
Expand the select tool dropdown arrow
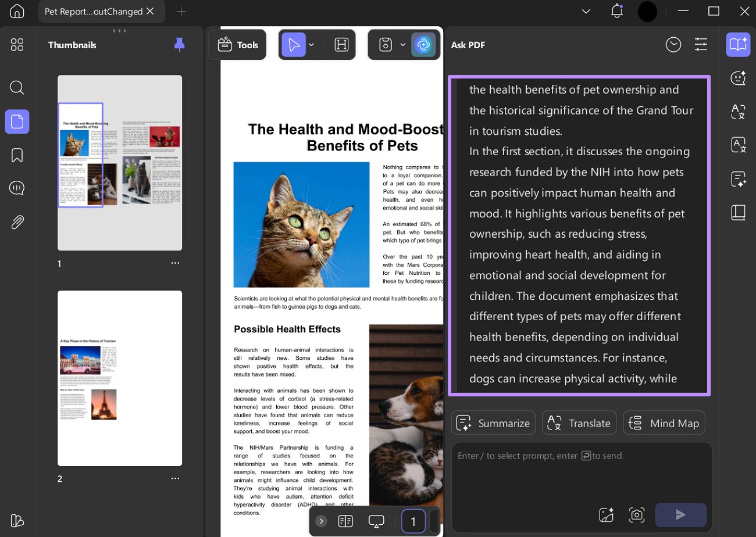point(311,45)
